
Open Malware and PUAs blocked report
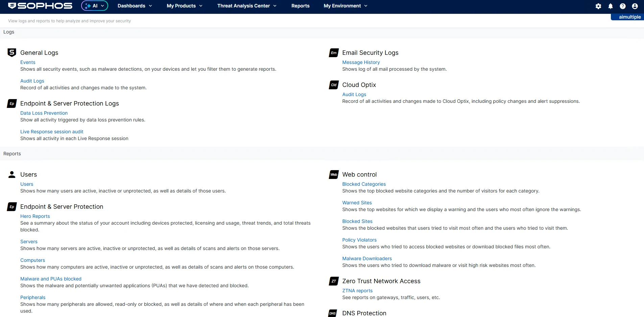click(51, 279)
